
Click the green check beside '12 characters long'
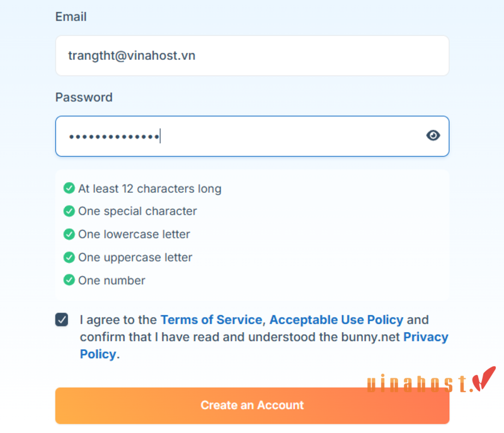[69, 188]
